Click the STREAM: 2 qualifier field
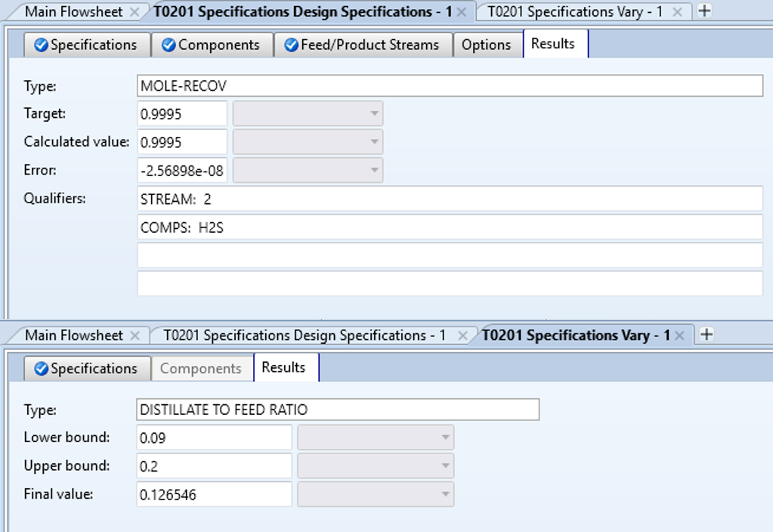Viewport: 773px width, 532px height. click(450, 199)
